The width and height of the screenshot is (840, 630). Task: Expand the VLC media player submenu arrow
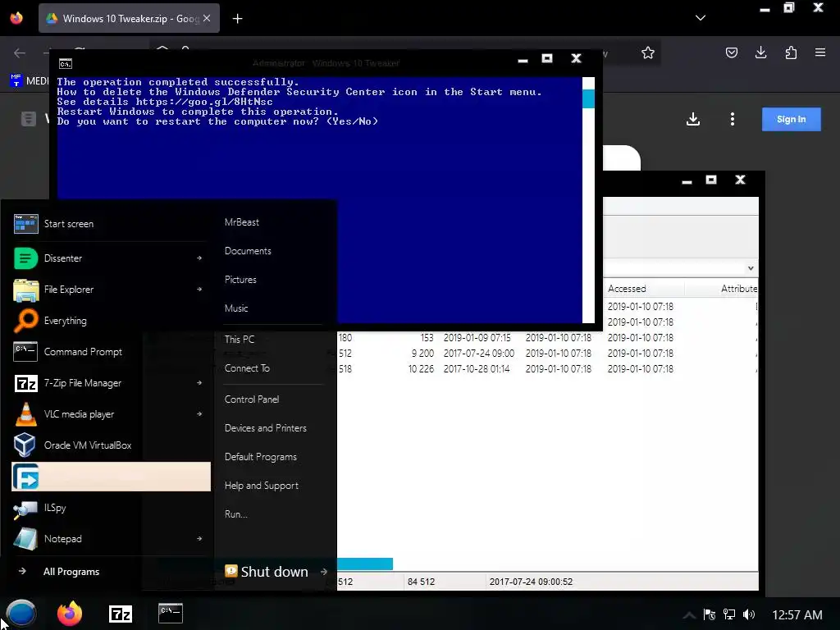[199, 414]
